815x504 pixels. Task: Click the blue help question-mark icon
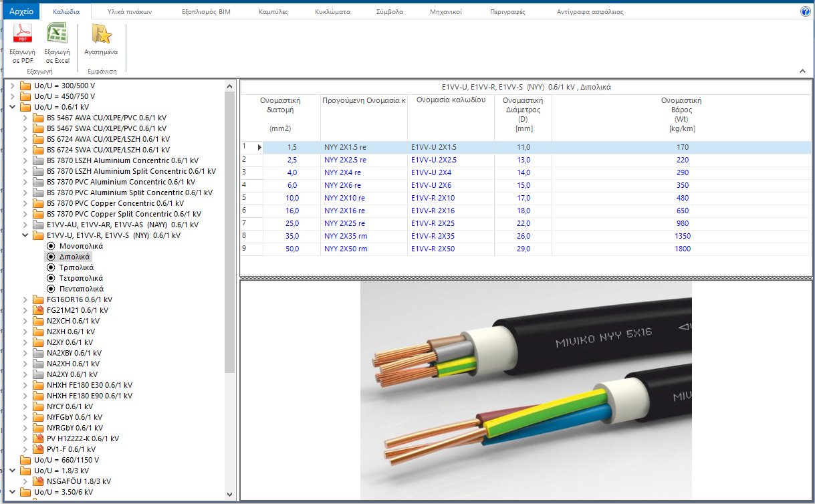[x=805, y=11]
